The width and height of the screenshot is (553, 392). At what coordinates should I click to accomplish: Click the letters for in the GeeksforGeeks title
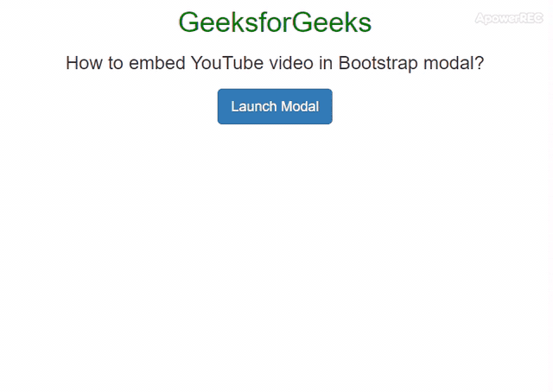276,22
